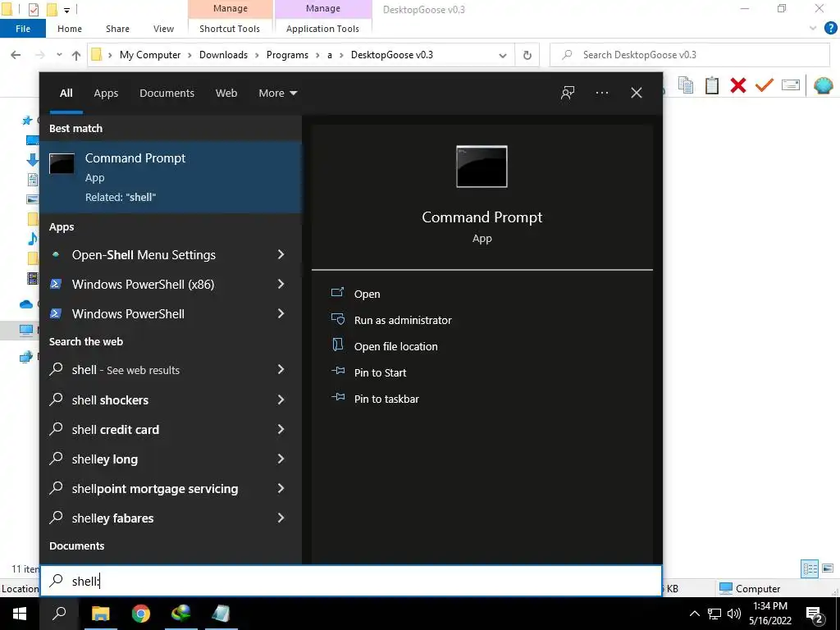Select the Web search filter tab
840x630 pixels.
(226, 93)
